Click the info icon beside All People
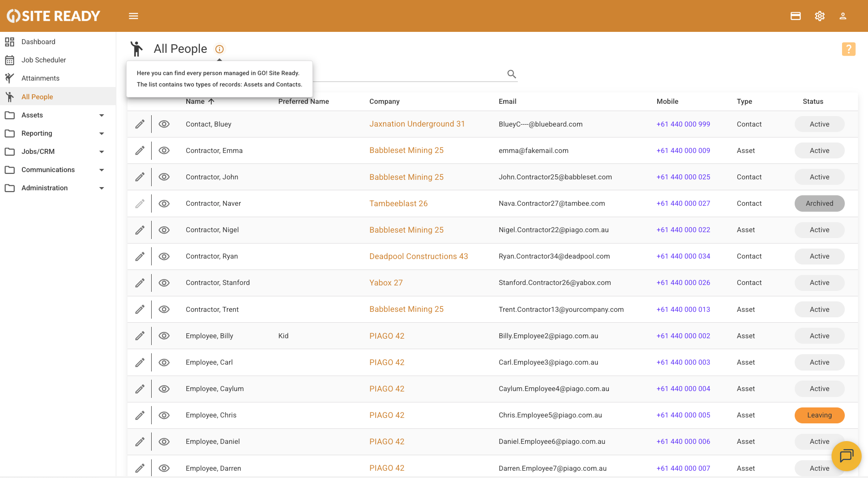The height and width of the screenshot is (478, 868). [x=220, y=49]
